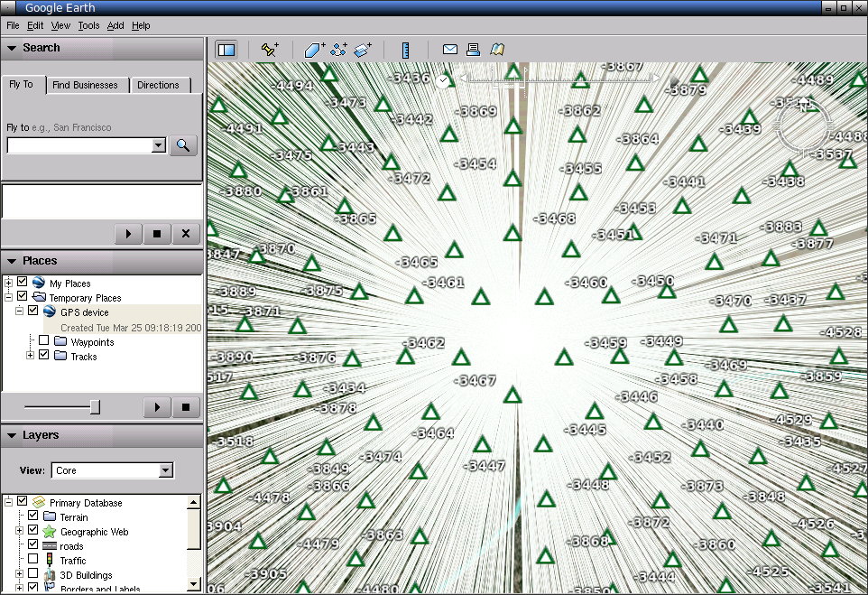Check the Waypoints checkbox
Screen dimensions: 868x595
point(43,340)
